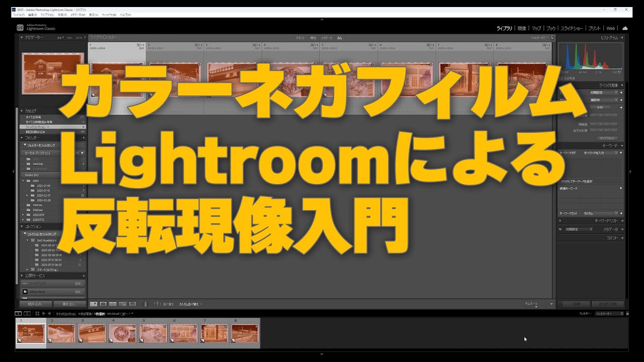Screen dimensions: 644x362
Task: Open the Library menu
Action: tap(48, 15)
